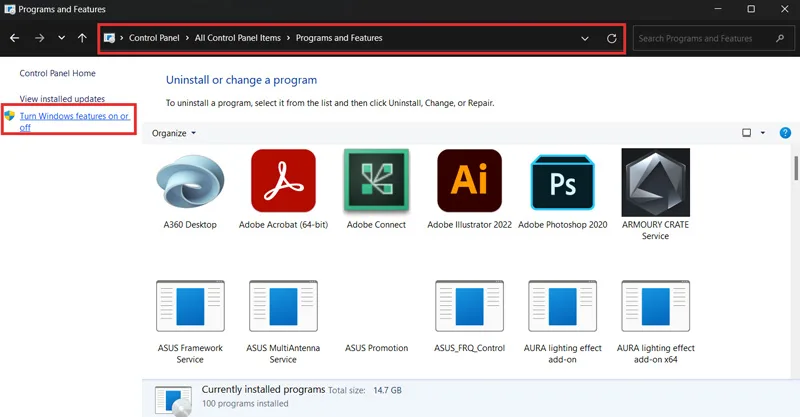Close the Programs and Features window

tap(785, 9)
